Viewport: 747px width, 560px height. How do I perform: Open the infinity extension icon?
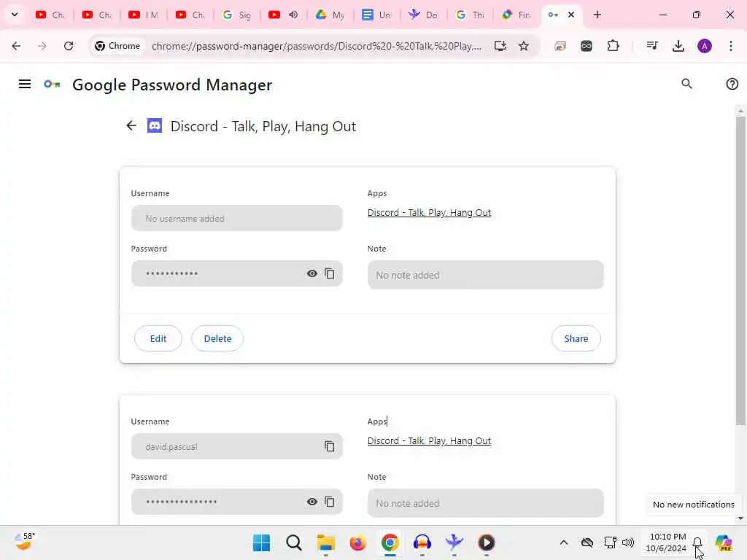[x=587, y=46]
